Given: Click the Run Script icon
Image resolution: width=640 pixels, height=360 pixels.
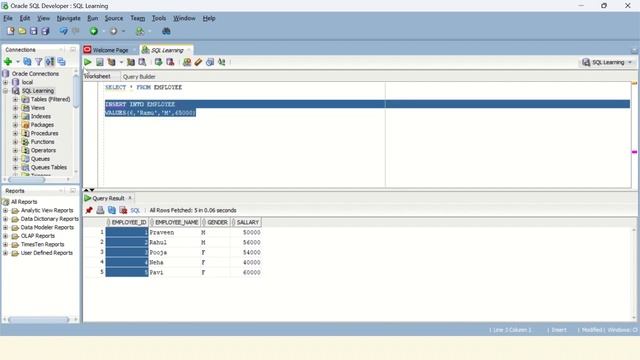Looking at the screenshot, I should 100,62.
